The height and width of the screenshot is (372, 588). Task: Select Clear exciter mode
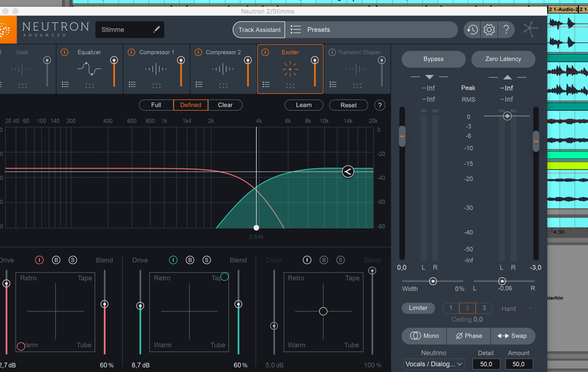(x=225, y=105)
